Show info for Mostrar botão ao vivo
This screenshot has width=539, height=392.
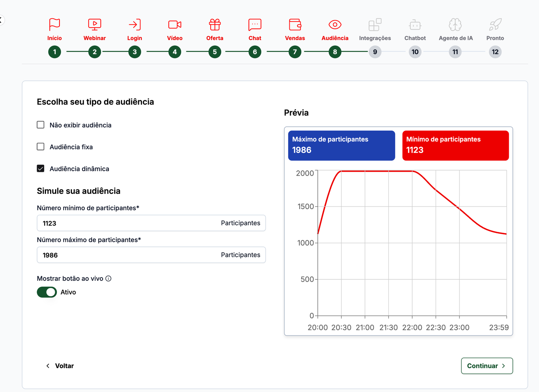tap(109, 278)
